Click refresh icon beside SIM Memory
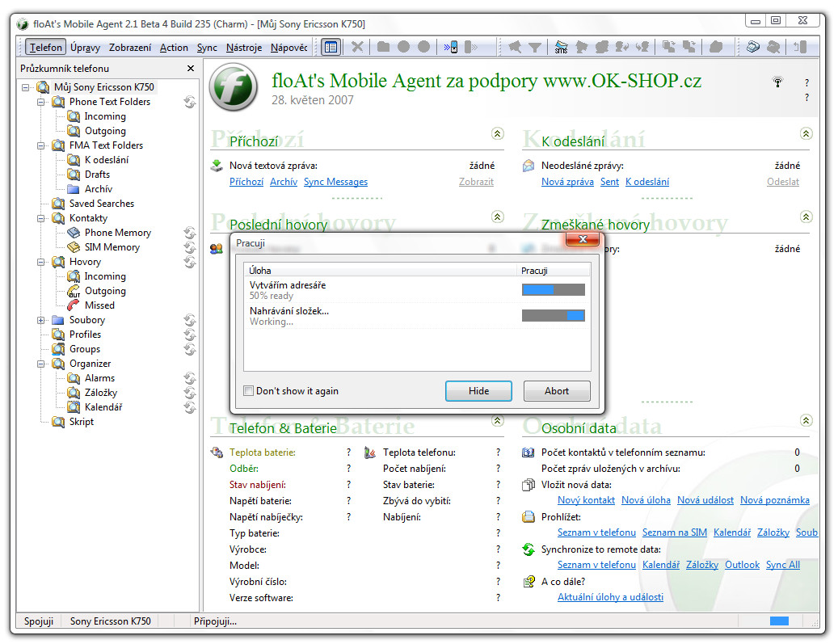Image resolution: width=838 pixels, height=644 pixels. coord(190,247)
